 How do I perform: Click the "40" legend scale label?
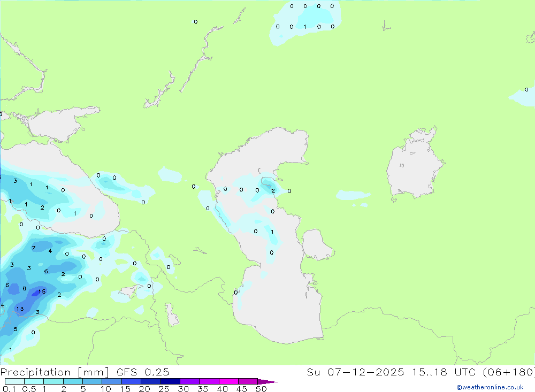222,389
